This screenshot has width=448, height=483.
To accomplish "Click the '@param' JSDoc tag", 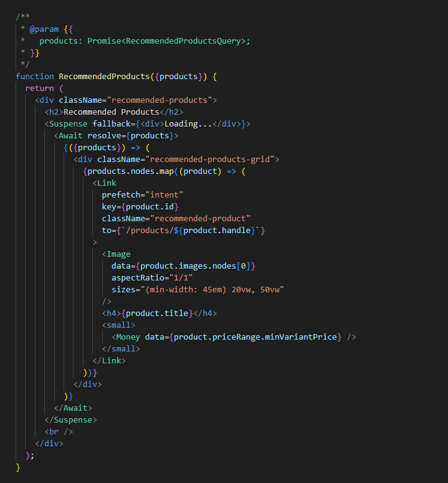I will point(44,29).
